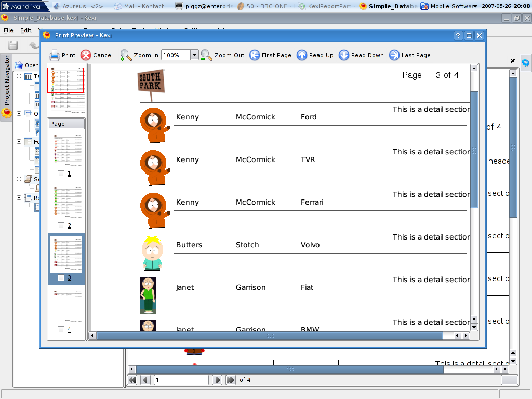Tick the checkbox for page 2

61,225
